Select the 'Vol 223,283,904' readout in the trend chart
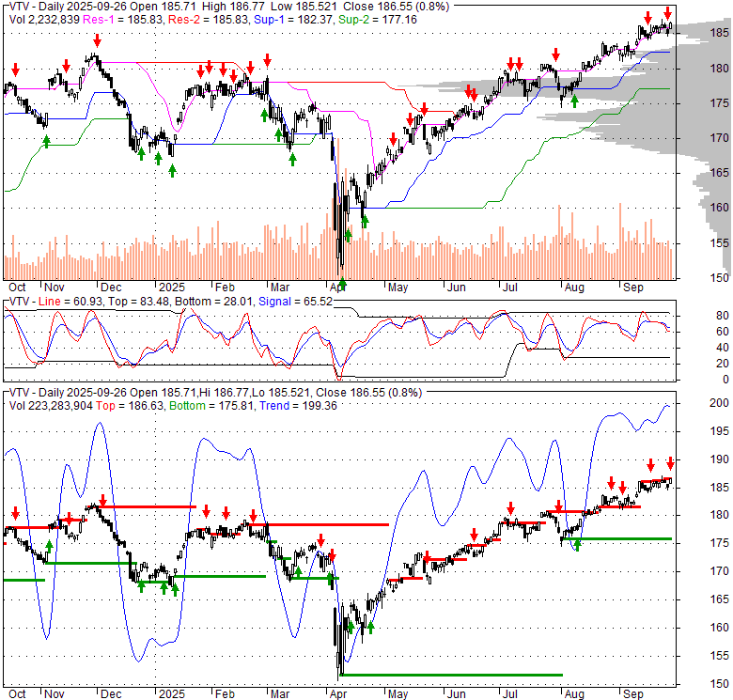The height and width of the screenshot is (700, 733). pos(51,406)
